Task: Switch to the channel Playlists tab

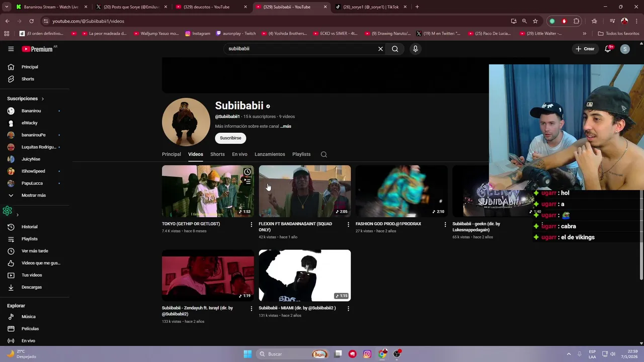Action: pos(301,154)
